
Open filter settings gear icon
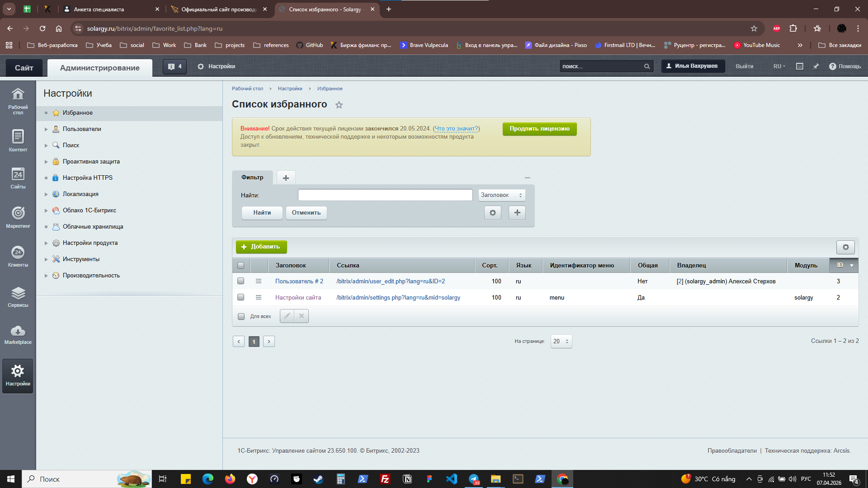pyautogui.click(x=493, y=213)
